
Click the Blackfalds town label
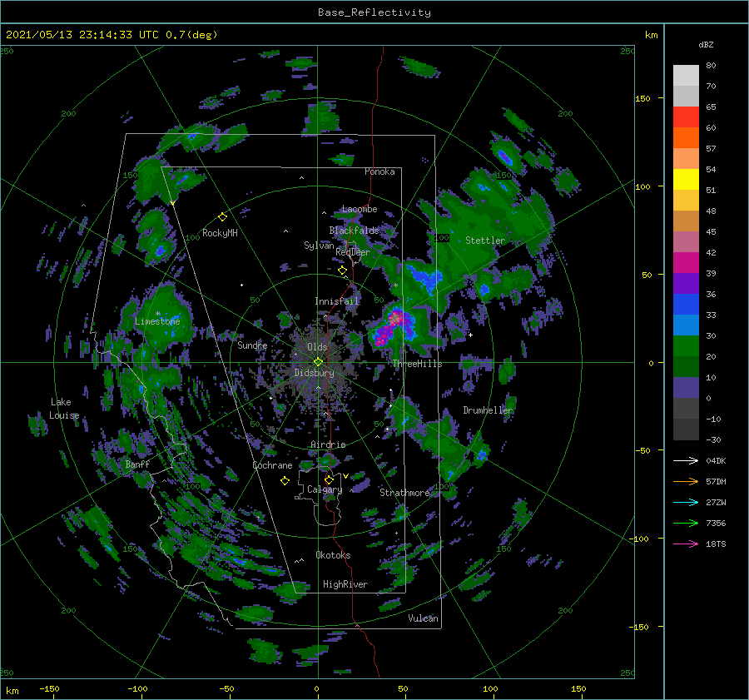(354, 231)
